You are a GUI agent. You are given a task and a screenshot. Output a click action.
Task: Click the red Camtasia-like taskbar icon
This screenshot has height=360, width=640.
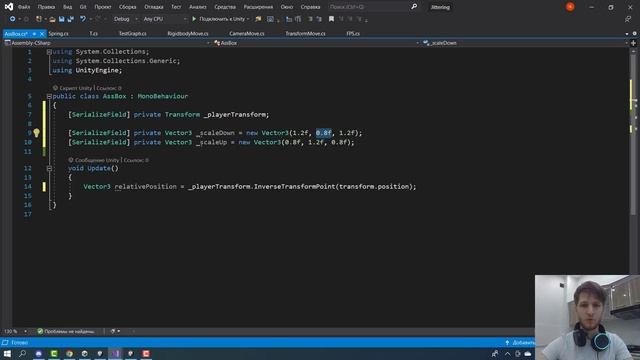pos(146,353)
